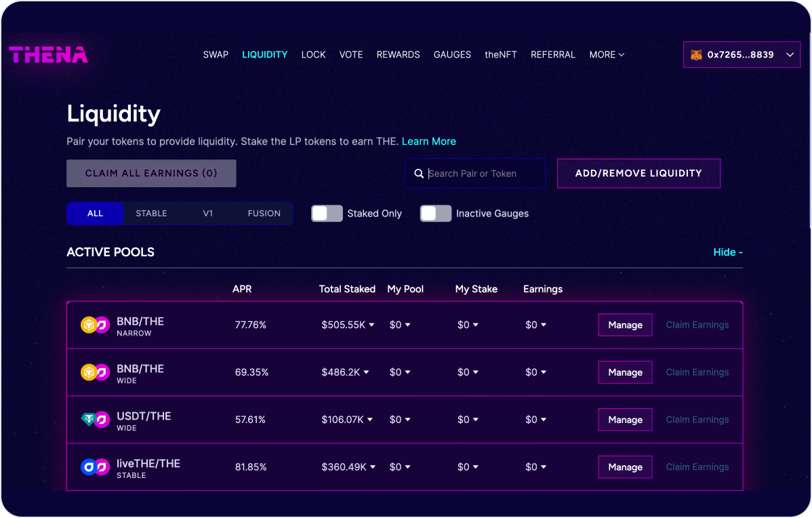Click the search magnifier icon

click(x=419, y=174)
